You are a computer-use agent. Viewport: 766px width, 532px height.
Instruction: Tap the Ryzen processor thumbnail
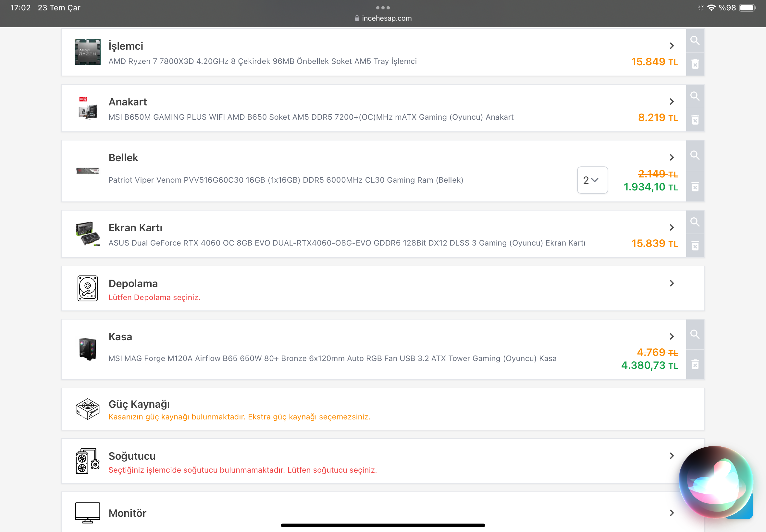[x=87, y=52]
